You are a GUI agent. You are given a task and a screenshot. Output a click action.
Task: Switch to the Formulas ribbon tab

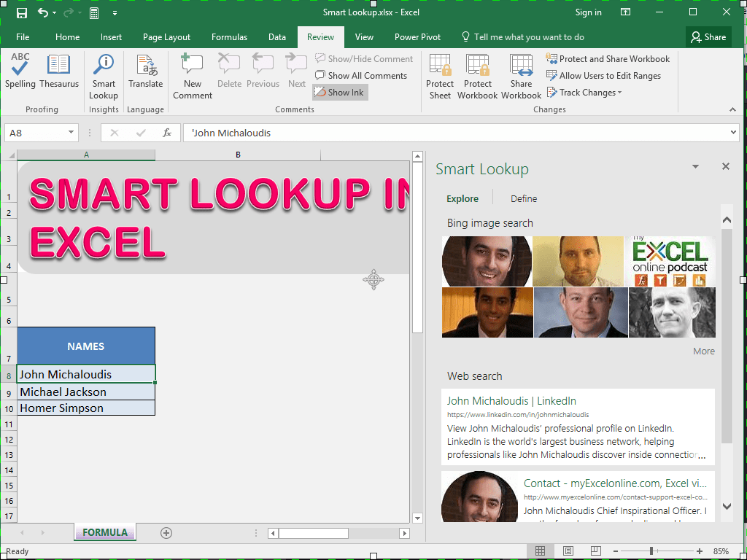[229, 37]
